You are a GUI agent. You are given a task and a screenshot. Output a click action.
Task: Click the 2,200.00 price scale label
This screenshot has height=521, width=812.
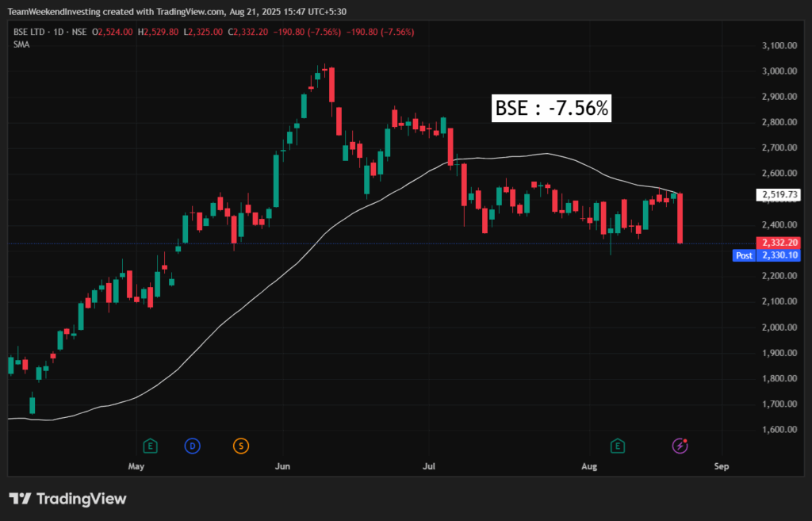click(779, 276)
